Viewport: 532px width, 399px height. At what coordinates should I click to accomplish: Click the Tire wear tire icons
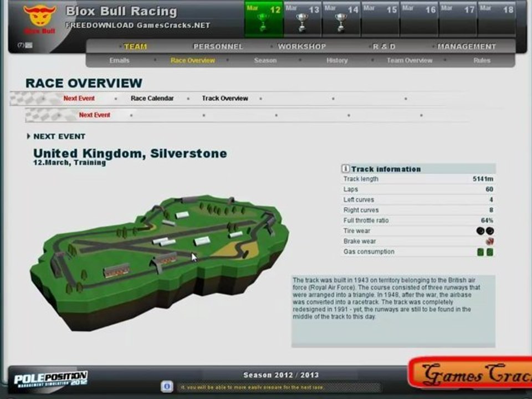pyautogui.click(x=485, y=231)
